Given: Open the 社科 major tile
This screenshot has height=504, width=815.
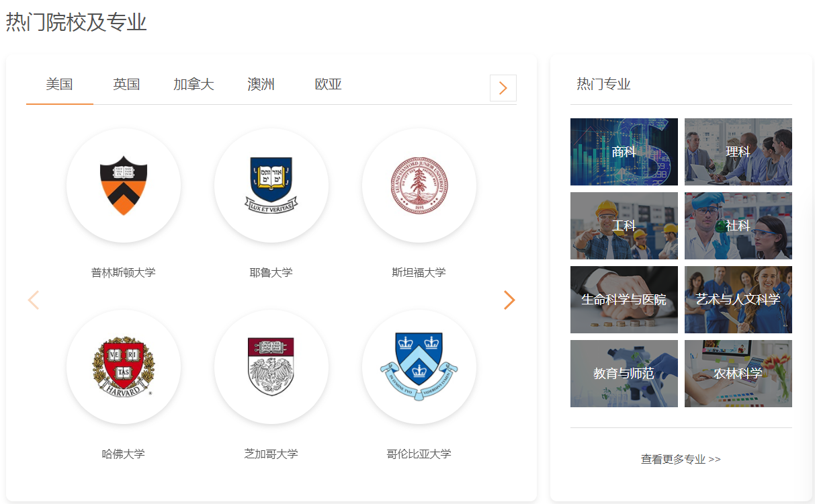Looking at the screenshot, I should click(x=738, y=226).
